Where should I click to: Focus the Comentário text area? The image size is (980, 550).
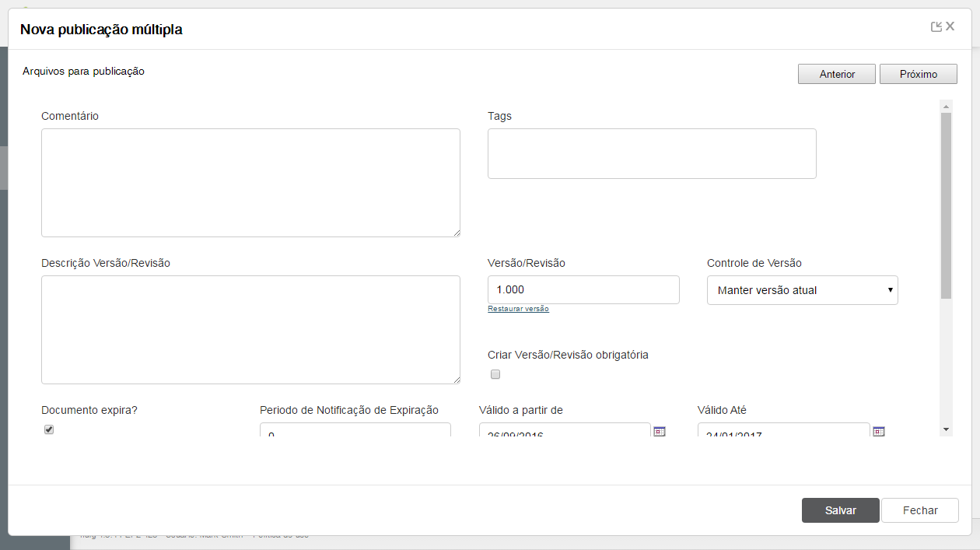click(250, 183)
